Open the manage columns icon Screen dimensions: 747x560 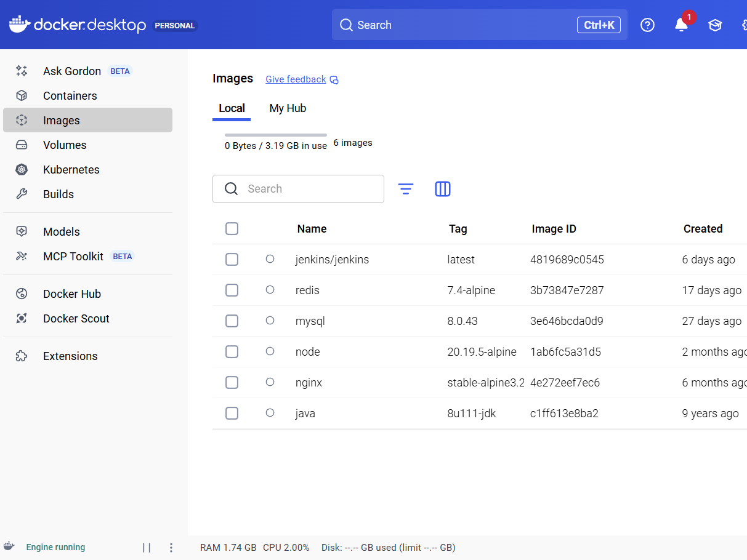tap(443, 189)
